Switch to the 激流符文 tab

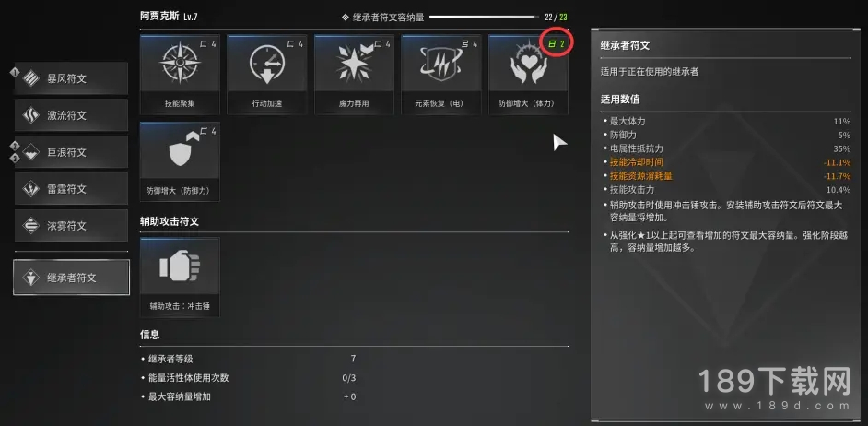(71, 115)
